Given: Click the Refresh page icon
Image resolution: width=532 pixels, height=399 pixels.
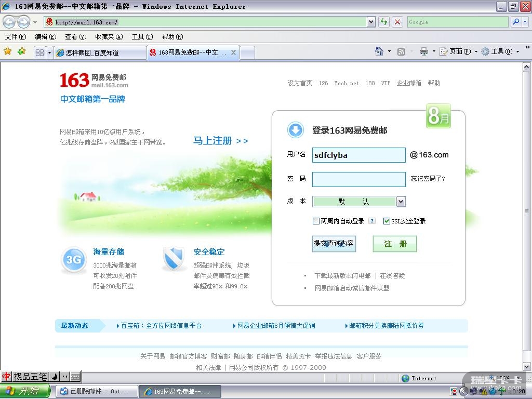Looking at the screenshot, I should point(384,22).
